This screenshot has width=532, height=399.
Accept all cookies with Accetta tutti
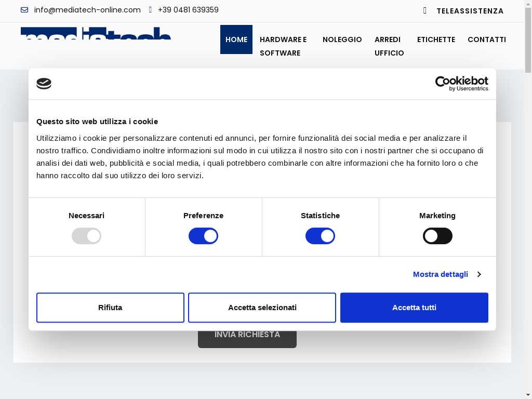coord(414,308)
